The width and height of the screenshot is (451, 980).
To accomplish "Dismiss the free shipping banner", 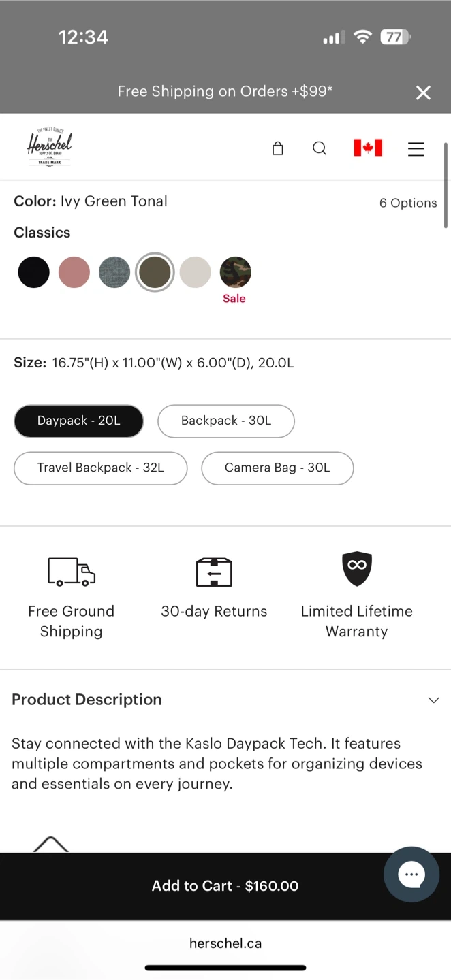I will click(423, 93).
